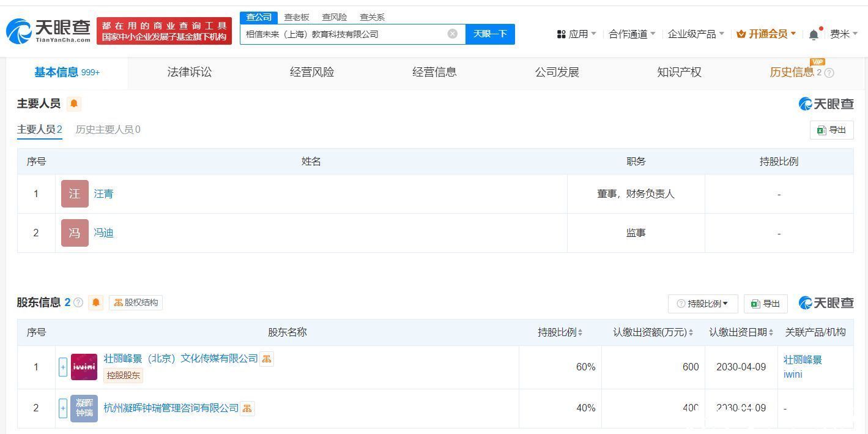Expand the 杭州凝晖钟瑞 shareholder row
The width and height of the screenshot is (868, 434).
pos(63,408)
